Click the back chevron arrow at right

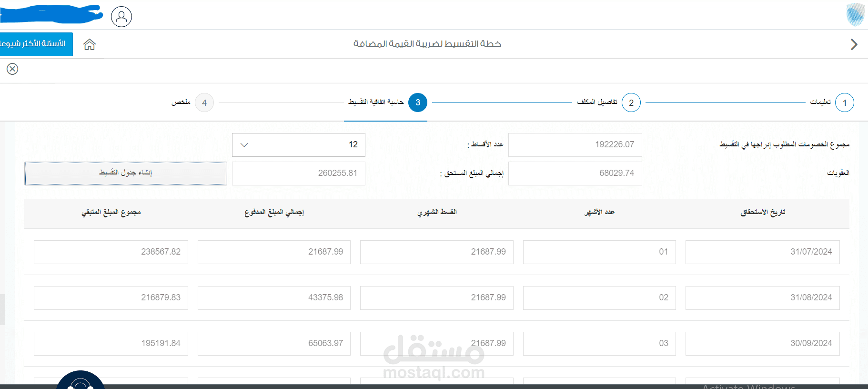pos(854,44)
